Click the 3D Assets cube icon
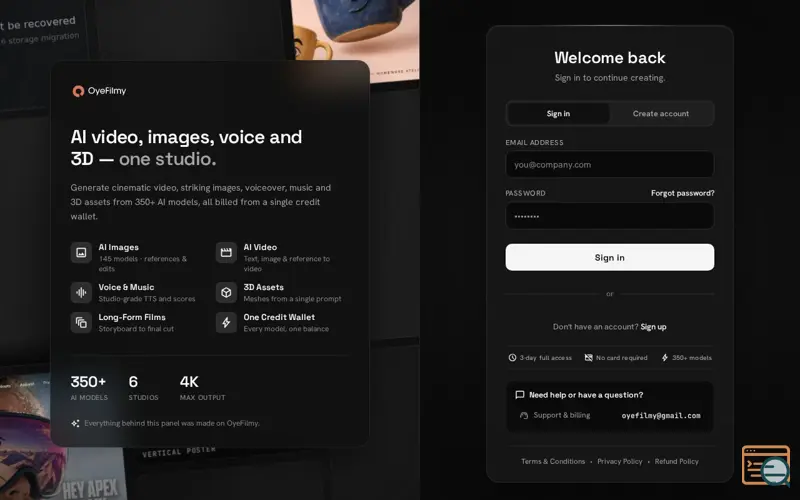The width and height of the screenshot is (800, 500). coord(226,292)
